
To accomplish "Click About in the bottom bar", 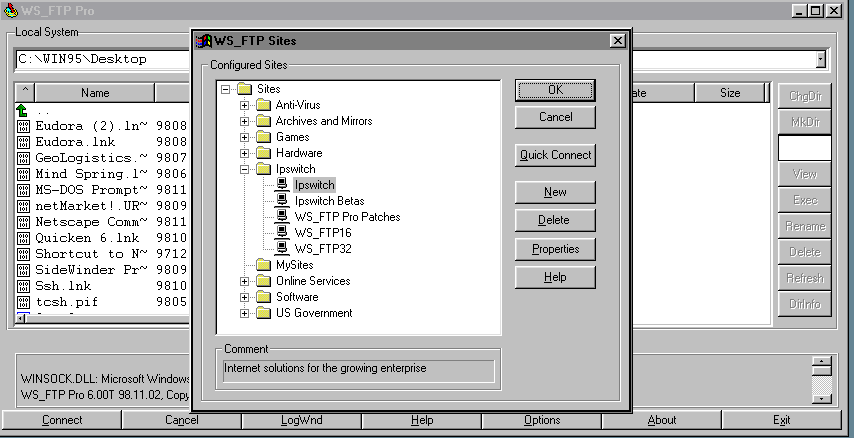I will (x=662, y=420).
